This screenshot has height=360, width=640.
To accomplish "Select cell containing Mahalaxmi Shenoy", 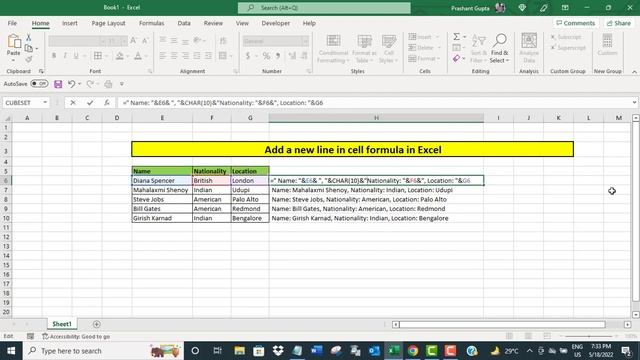I will (x=162, y=190).
